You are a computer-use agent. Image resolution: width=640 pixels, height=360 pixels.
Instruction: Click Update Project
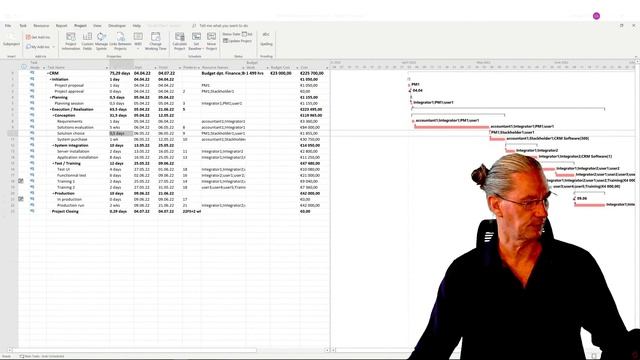point(237,41)
